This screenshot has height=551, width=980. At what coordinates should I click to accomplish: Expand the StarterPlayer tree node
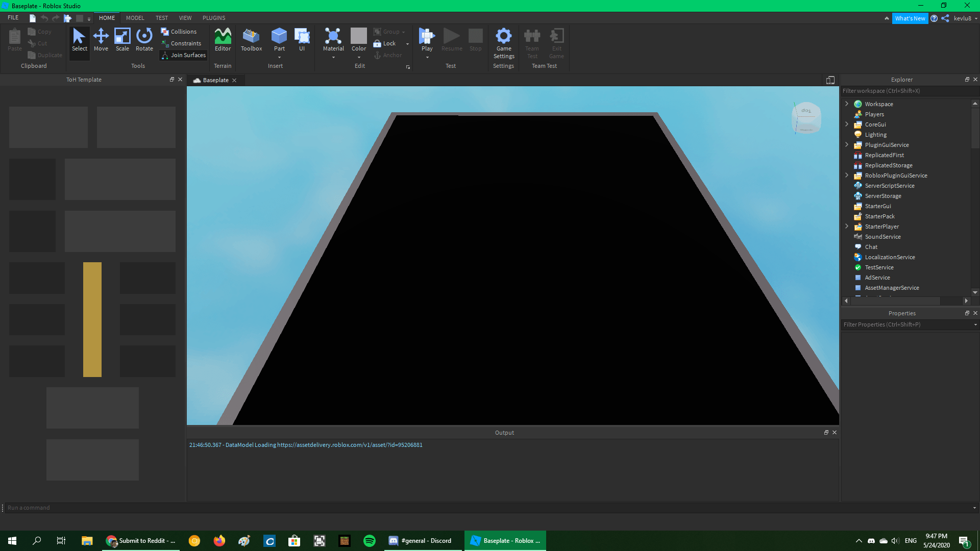(847, 226)
